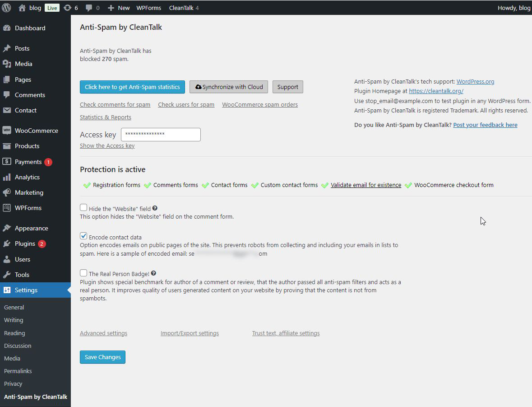Click the home icon beside blog
Image resolution: width=532 pixels, height=407 pixels.
click(x=22, y=8)
